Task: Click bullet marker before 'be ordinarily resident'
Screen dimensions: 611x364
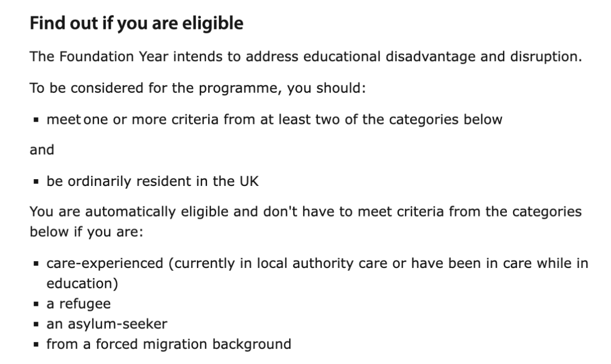Action: [36, 181]
